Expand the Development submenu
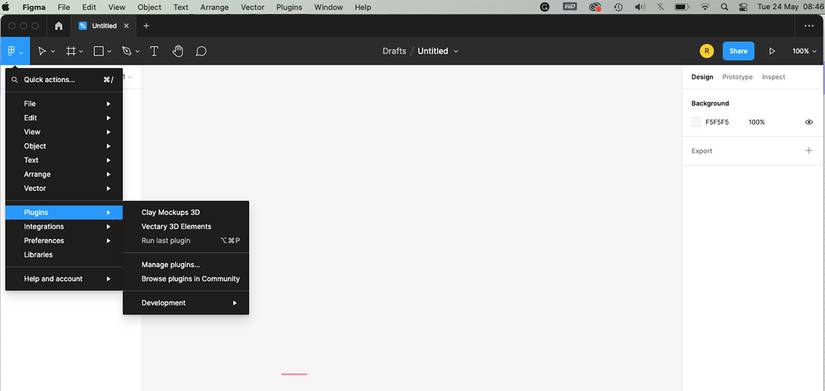Image resolution: width=825 pixels, height=391 pixels. click(186, 303)
